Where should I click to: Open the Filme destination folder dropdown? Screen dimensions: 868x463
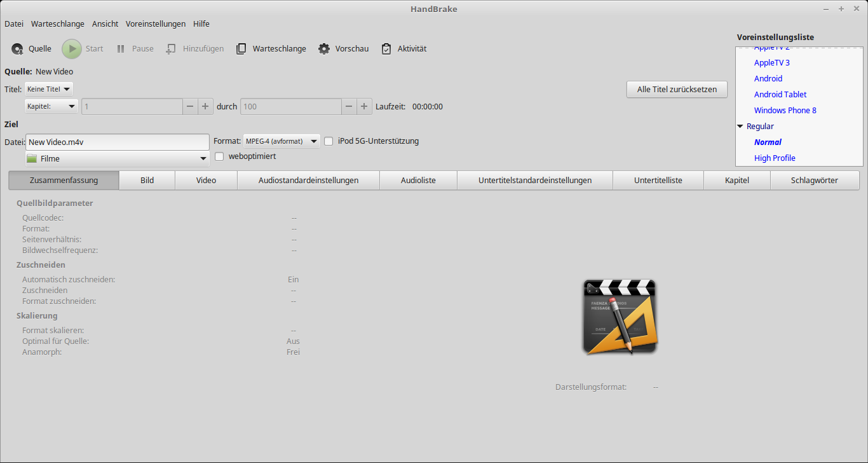118,158
